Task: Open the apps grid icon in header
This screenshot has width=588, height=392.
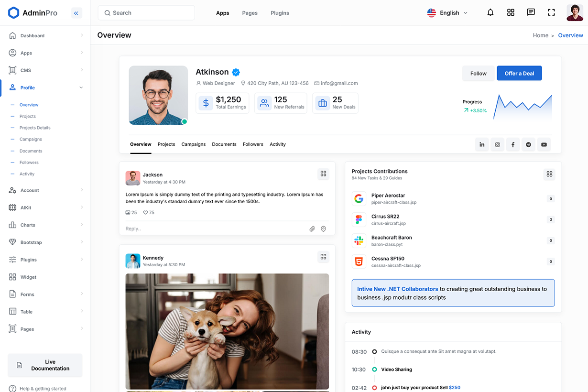Action: click(511, 13)
